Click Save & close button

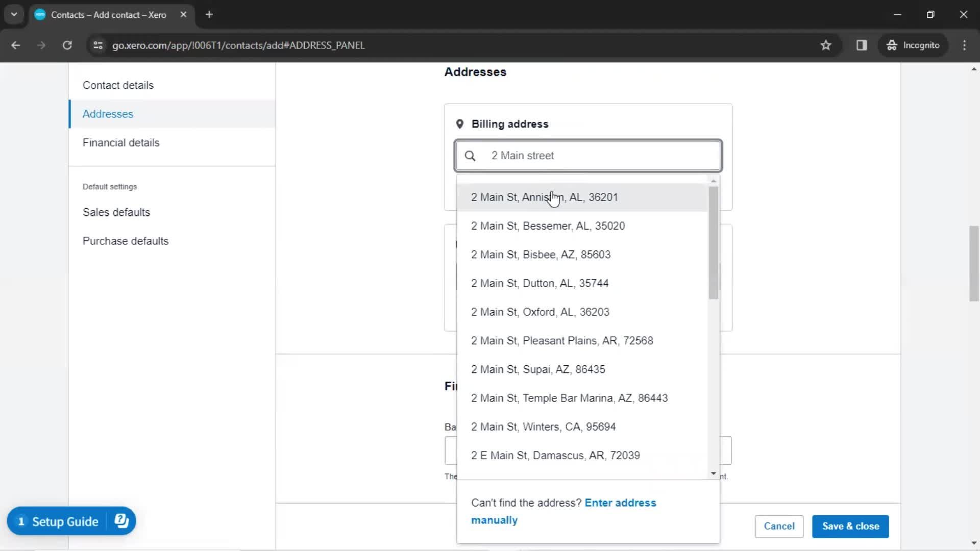pos(850,526)
